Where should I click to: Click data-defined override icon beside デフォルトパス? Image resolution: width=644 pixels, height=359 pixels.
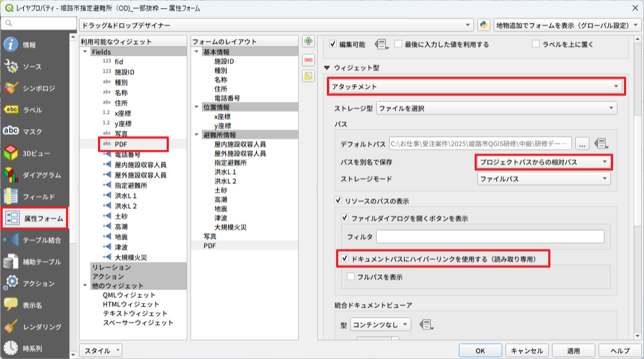point(600,143)
